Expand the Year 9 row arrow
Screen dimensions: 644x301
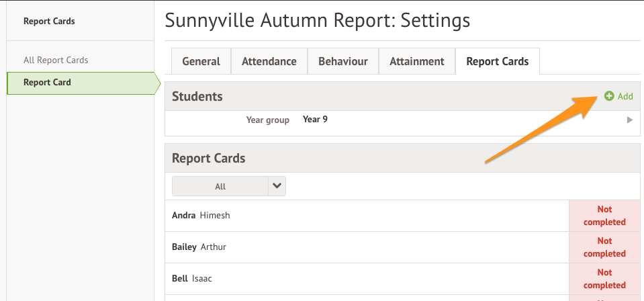630,120
